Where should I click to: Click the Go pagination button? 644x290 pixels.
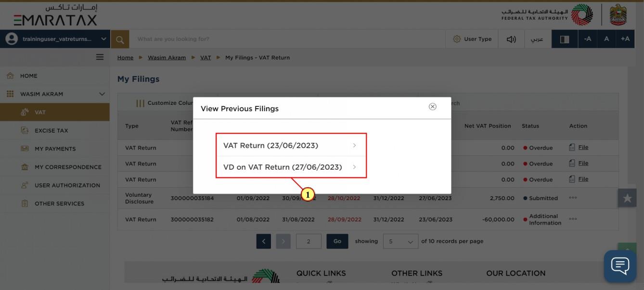pos(337,241)
